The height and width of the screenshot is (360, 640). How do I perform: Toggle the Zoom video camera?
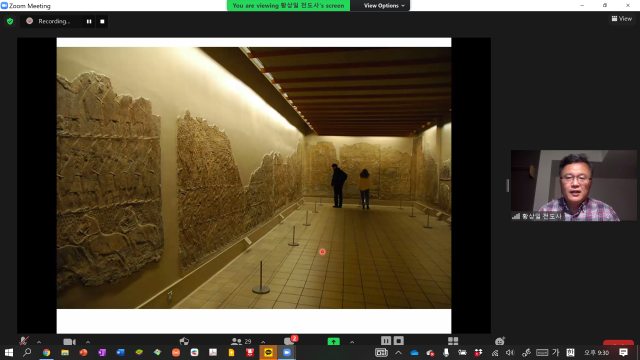69,341
